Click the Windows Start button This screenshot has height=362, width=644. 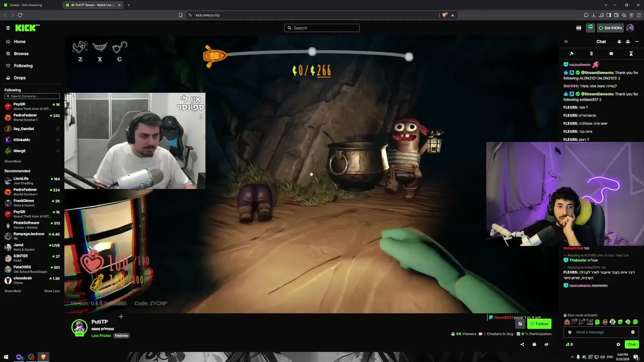pyautogui.click(x=7, y=357)
